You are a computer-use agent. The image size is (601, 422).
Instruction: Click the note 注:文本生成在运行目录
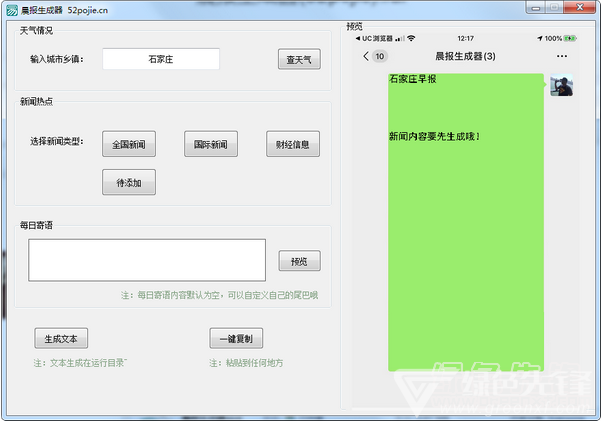(80, 363)
